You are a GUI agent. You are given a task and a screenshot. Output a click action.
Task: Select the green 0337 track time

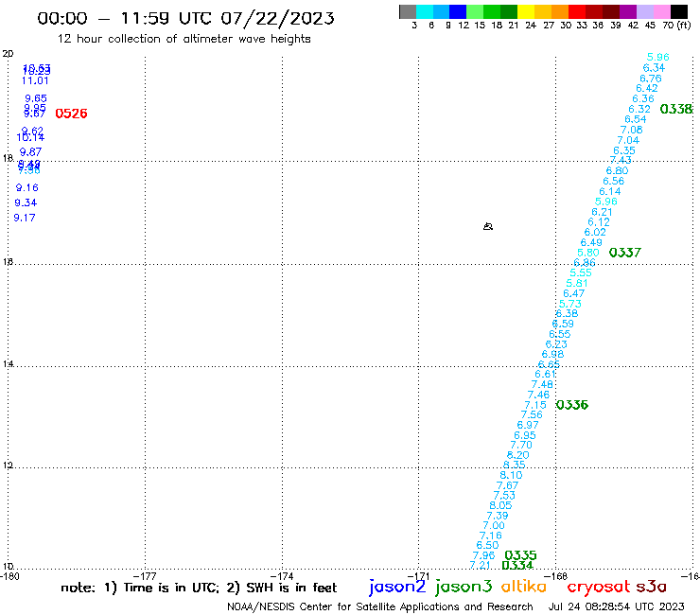click(x=625, y=253)
